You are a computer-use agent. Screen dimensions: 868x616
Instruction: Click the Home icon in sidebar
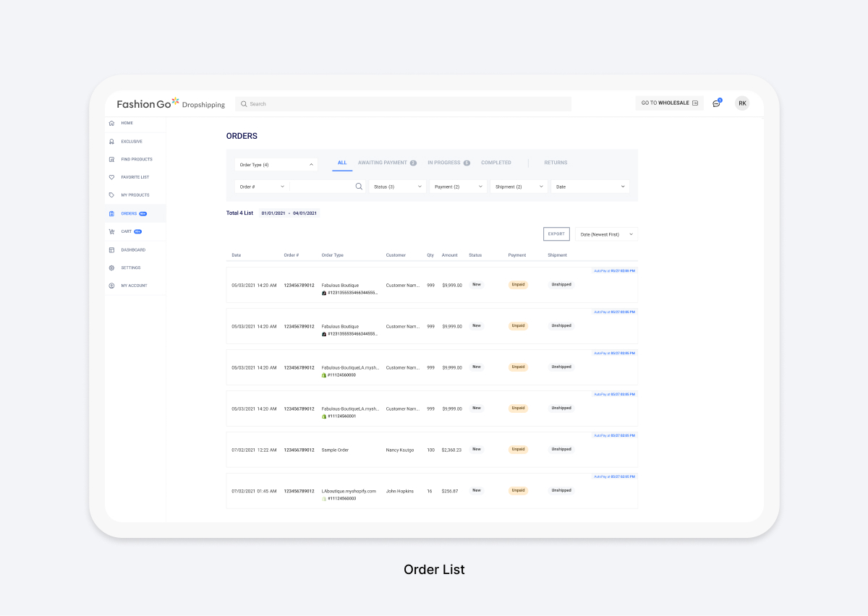point(111,124)
